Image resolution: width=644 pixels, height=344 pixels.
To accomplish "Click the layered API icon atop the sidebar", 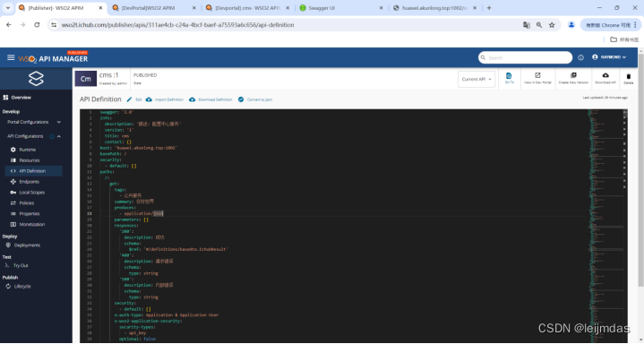I will point(36,79).
